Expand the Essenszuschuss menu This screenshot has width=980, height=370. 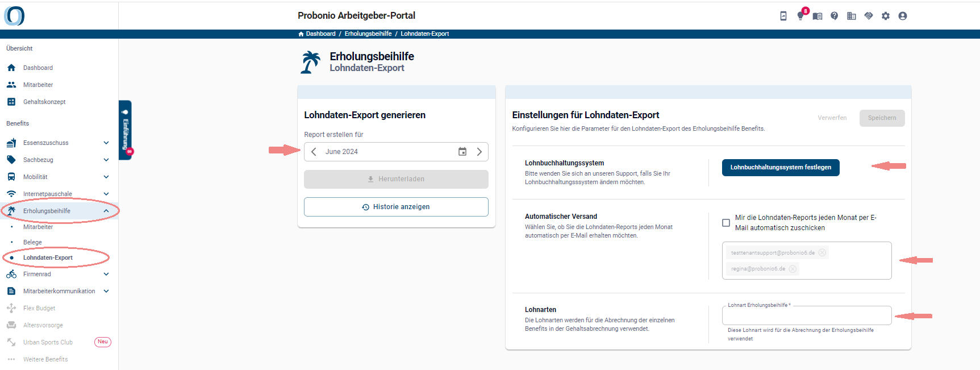click(x=106, y=143)
